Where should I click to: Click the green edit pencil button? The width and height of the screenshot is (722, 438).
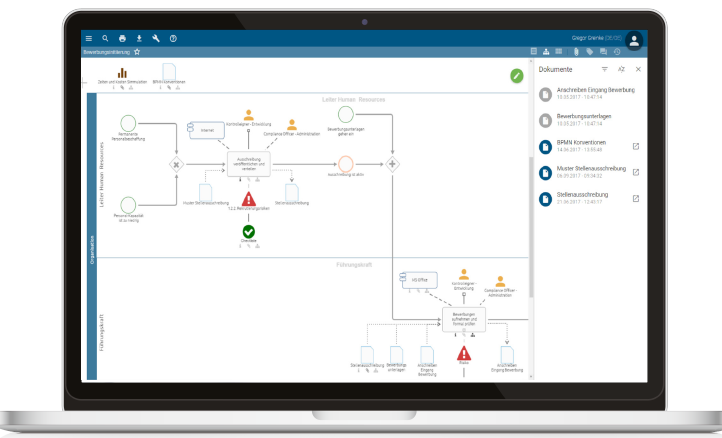516,75
